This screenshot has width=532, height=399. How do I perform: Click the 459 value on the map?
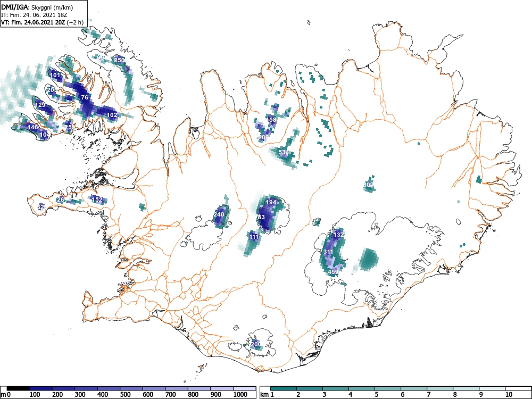click(x=334, y=272)
